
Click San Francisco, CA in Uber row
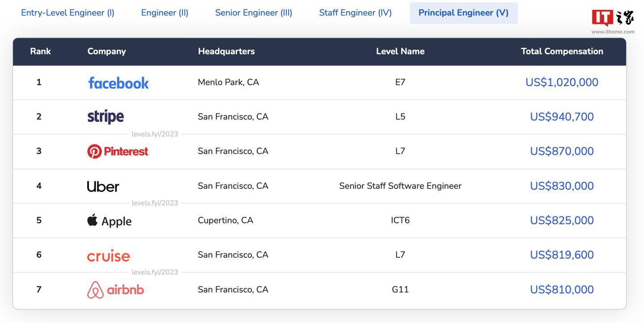point(233,186)
